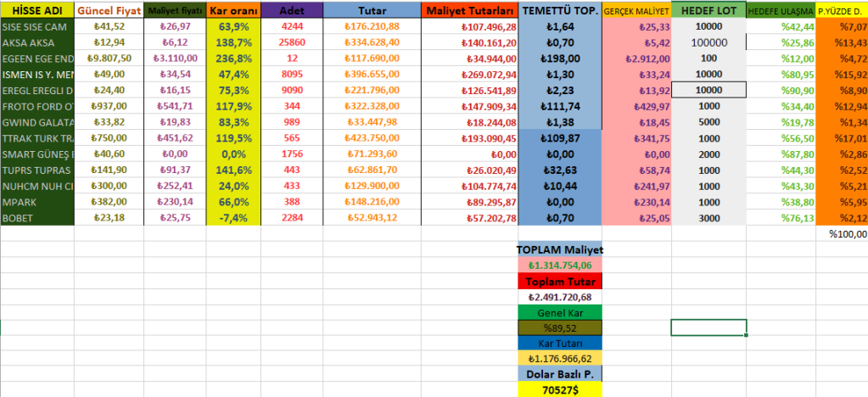Click the HİSSE ADI header cell
Image resolution: width=868 pixels, height=397 pixels.
(x=36, y=12)
